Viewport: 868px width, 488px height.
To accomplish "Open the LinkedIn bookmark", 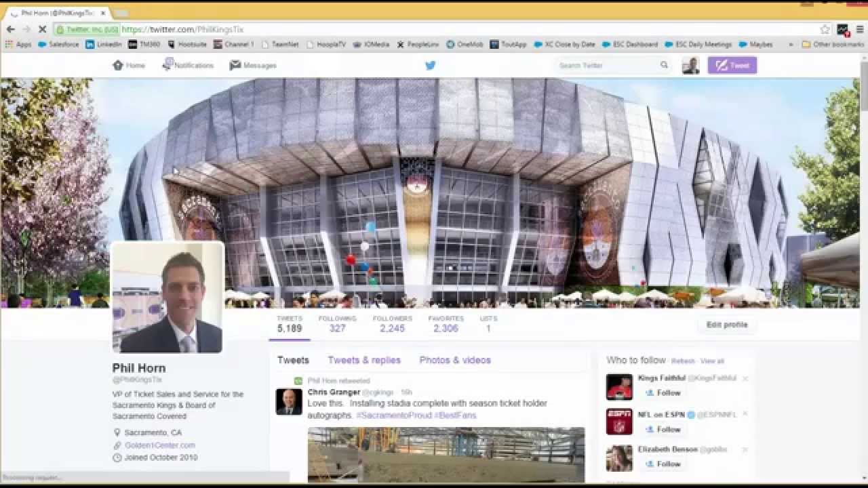I will [104, 45].
